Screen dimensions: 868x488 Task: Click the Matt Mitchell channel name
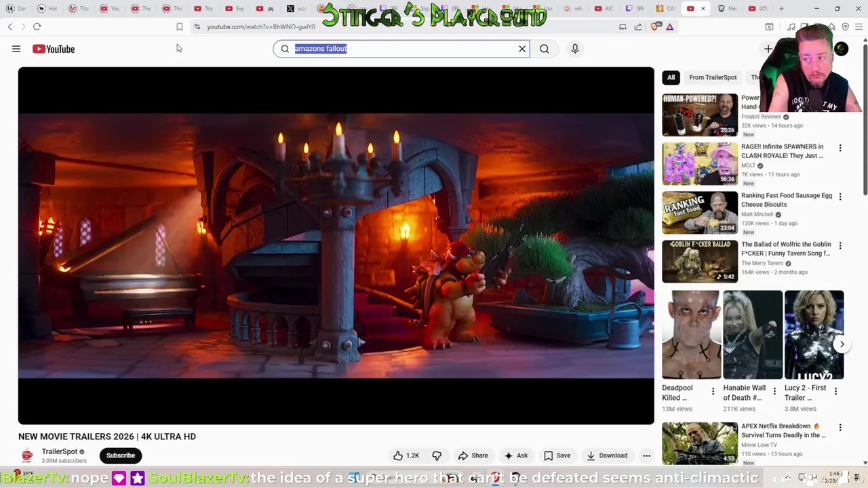click(757, 214)
